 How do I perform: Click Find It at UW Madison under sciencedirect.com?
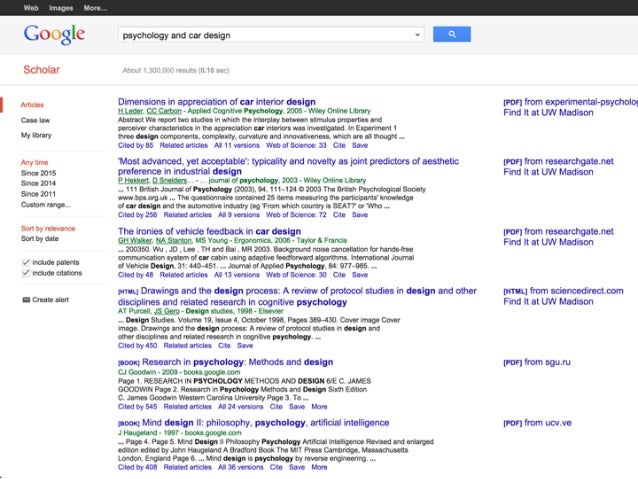(x=548, y=302)
